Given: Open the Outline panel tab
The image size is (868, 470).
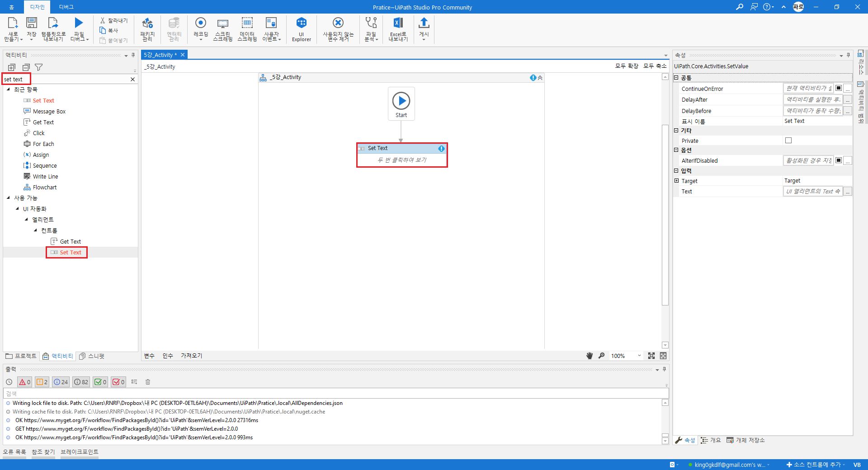Looking at the screenshot, I should [x=711, y=440].
